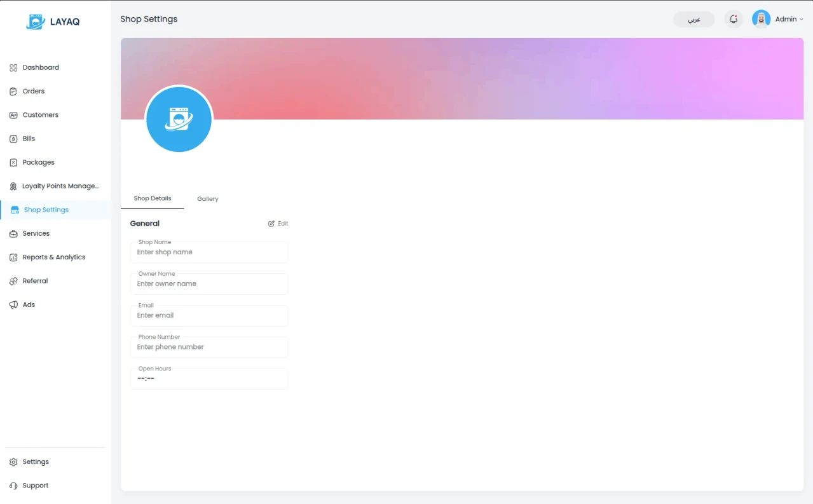This screenshot has width=813, height=504.
Task: Click the shop profile logo circle
Action: click(179, 119)
